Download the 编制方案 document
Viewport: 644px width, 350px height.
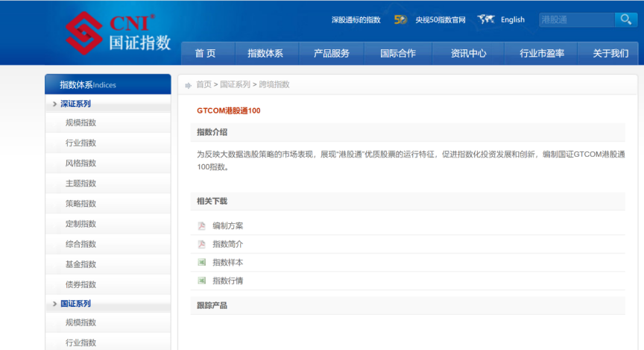pyautogui.click(x=227, y=226)
